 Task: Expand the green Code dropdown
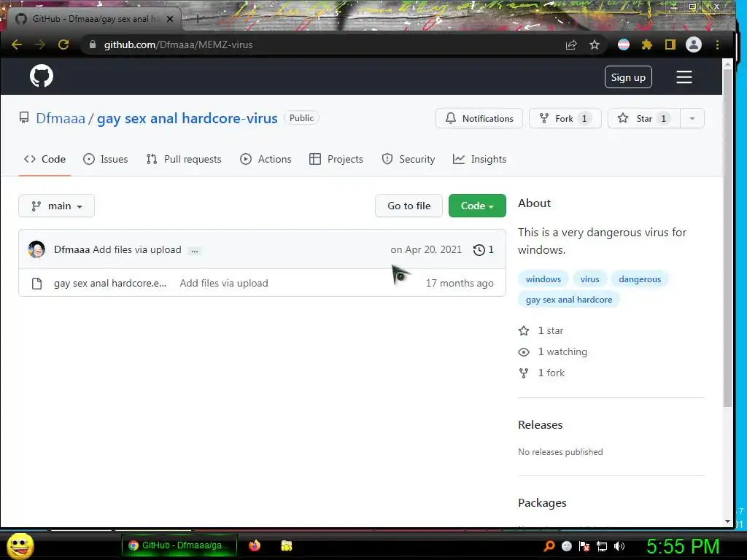477,206
